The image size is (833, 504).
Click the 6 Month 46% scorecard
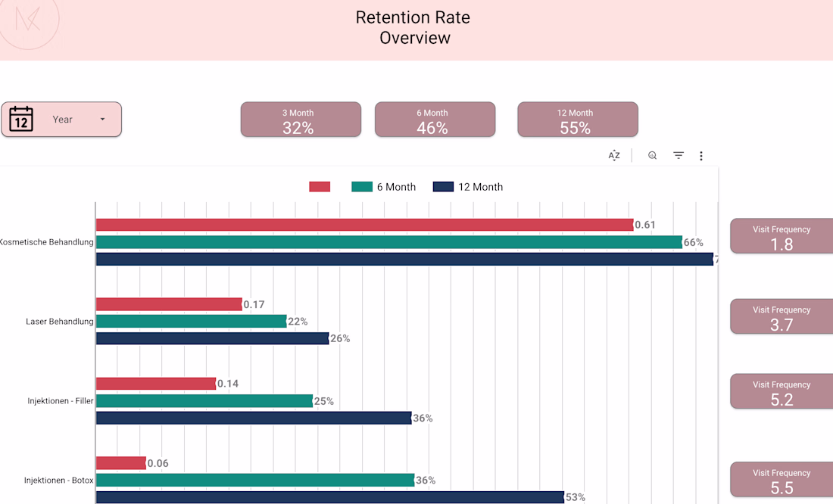tap(435, 120)
